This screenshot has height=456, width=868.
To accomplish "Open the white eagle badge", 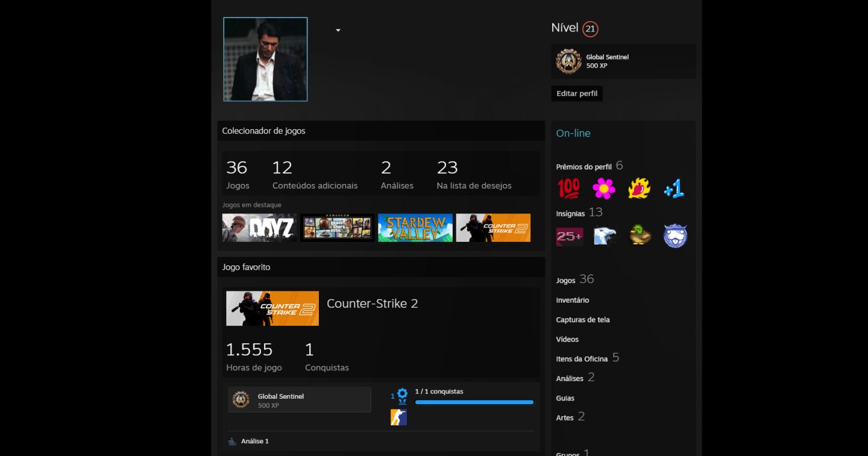I will pos(605,236).
